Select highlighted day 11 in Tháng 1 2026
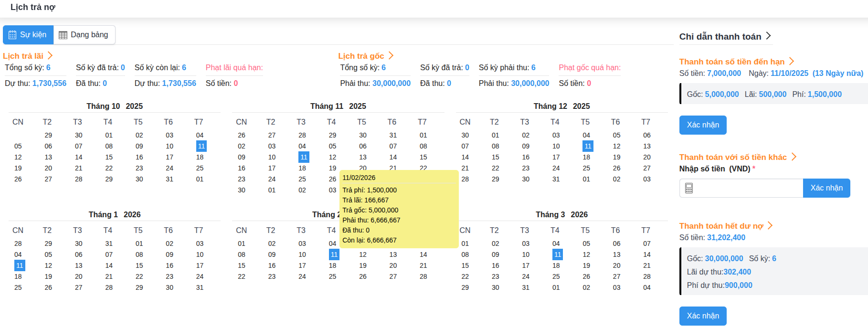 coord(20,265)
